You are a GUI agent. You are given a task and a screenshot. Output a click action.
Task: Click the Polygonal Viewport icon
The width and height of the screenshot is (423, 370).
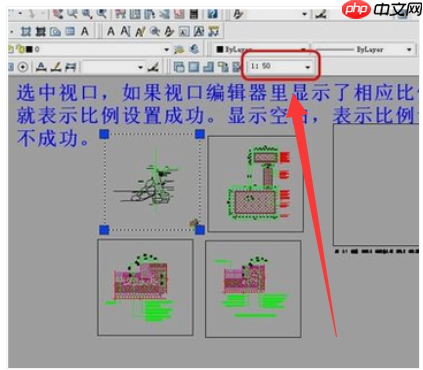click(x=208, y=67)
